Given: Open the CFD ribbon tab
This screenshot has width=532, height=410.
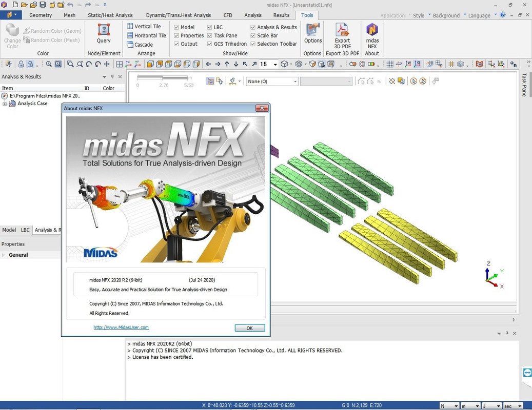Looking at the screenshot, I should coord(228,15).
